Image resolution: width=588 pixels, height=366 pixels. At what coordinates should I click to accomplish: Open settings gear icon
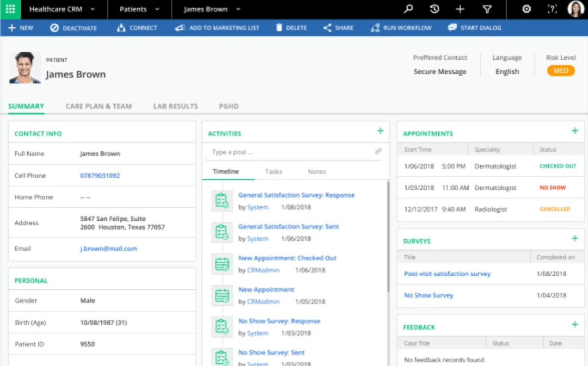526,9
